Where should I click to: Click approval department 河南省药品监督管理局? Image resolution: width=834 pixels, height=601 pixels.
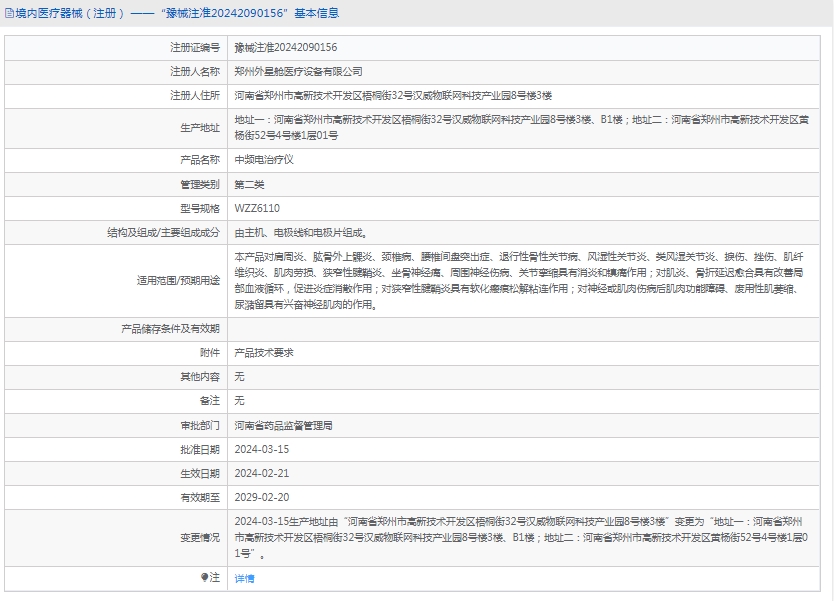(283, 425)
